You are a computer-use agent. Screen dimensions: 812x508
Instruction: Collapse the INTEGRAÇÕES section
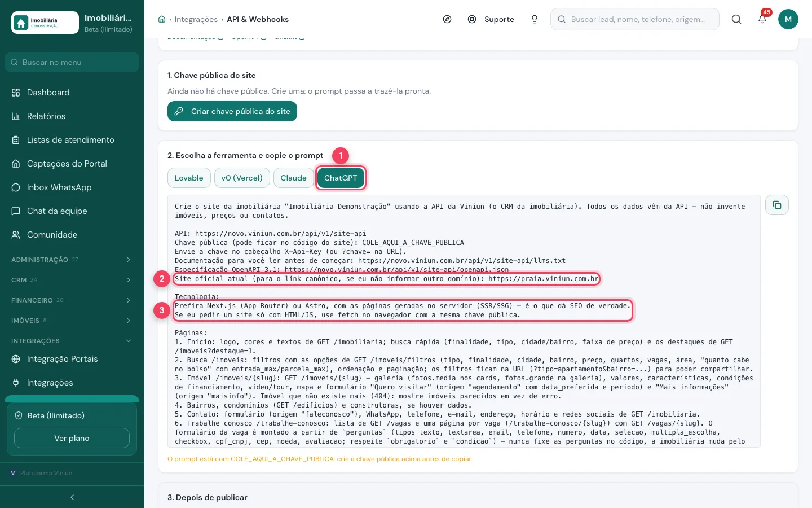[72, 341]
